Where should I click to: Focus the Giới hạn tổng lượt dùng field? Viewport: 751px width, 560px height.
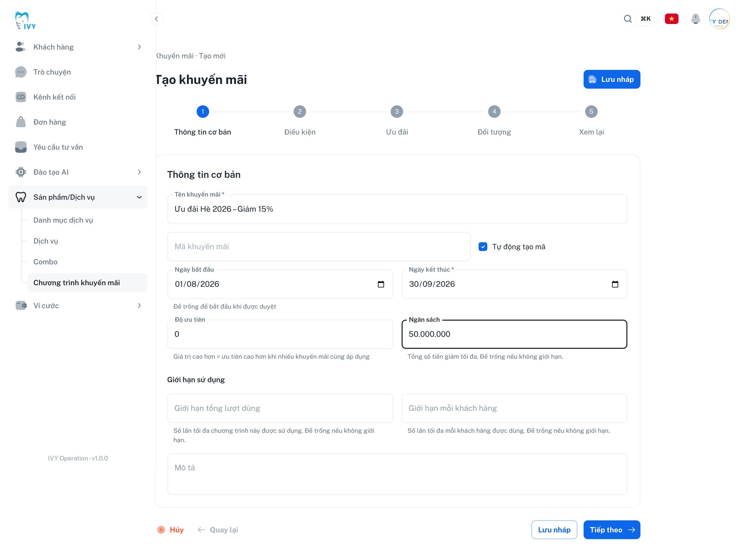pyautogui.click(x=280, y=408)
